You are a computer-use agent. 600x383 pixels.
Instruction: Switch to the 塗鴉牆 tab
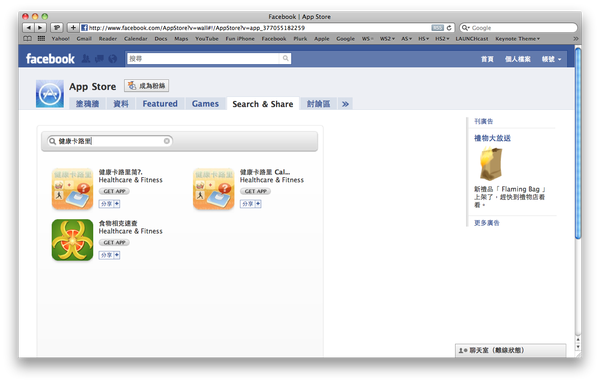click(x=87, y=104)
